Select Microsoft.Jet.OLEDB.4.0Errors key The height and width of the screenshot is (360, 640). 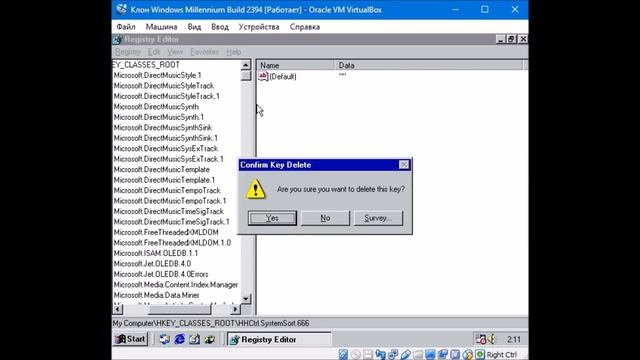click(x=161, y=274)
